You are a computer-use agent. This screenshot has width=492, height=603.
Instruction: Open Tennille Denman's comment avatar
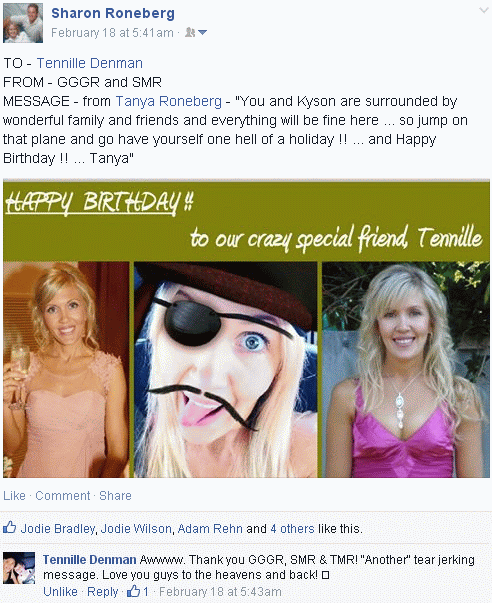point(19,568)
